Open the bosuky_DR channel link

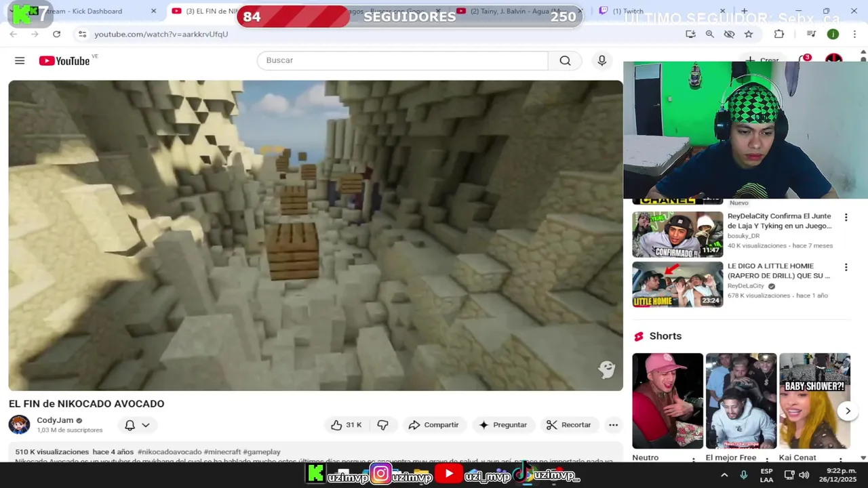pyautogui.click(x=744, y=236)
